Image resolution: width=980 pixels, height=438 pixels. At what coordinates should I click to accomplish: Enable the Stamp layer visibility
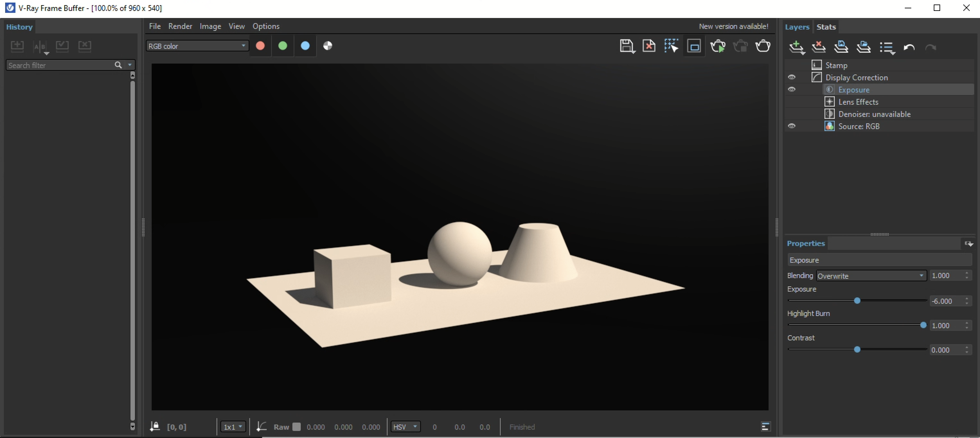tap(792, 65)
